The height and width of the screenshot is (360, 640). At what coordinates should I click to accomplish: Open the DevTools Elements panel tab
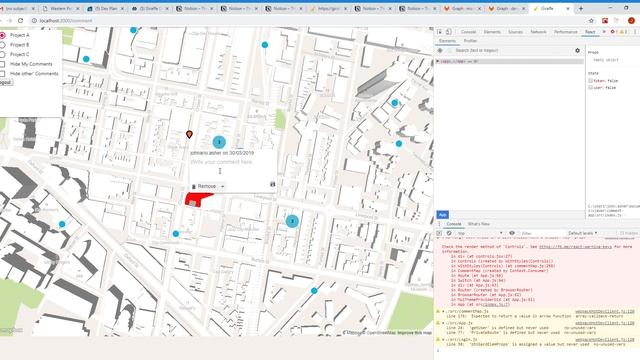[492, 32]
